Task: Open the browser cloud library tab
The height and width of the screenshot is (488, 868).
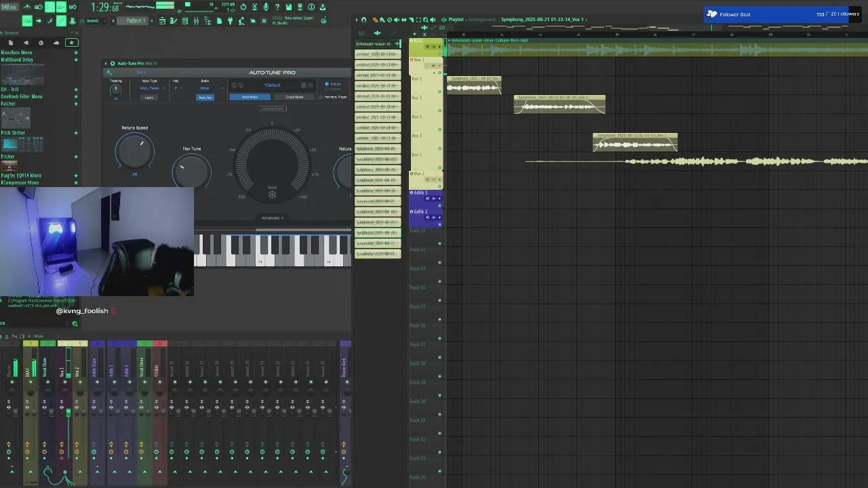Action: point(56,43)
